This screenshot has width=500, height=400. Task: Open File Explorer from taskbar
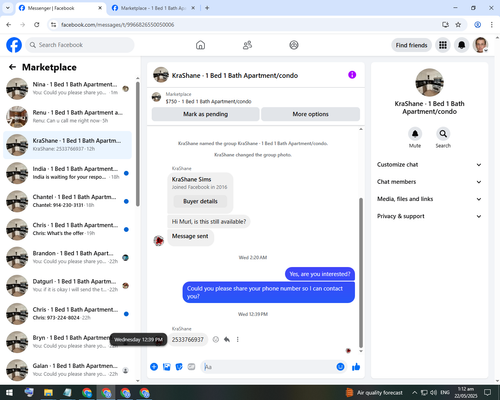48,392
